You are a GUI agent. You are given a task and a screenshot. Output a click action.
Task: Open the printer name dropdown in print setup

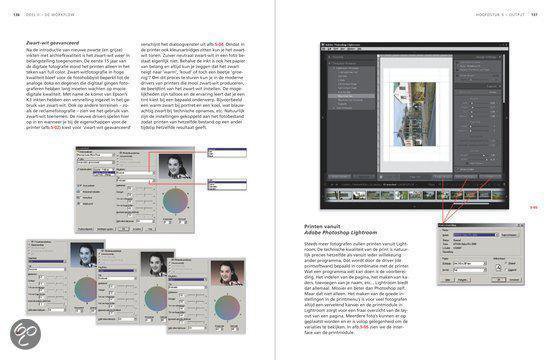pos(476,235)
